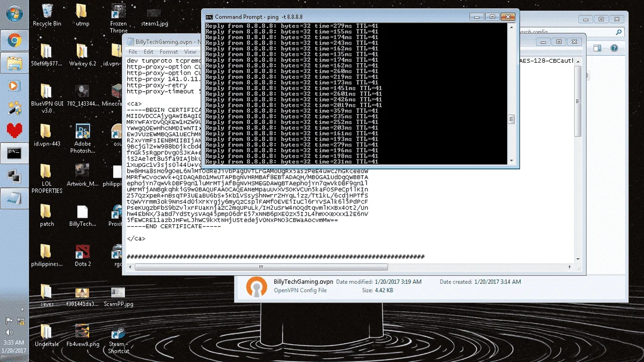644x362 pixels.
Task: Select the philippines folder on desktop
Action: (47, 255)
